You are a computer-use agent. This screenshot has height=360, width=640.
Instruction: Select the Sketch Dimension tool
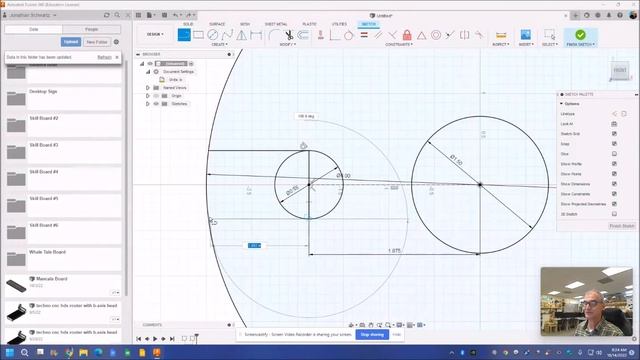[x=256, y=35]
